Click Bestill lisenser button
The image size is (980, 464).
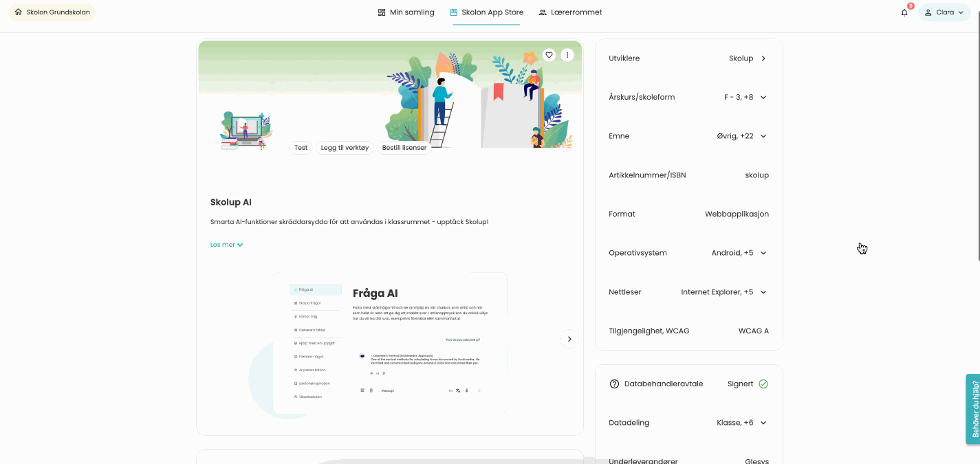(x=404, y=148)
